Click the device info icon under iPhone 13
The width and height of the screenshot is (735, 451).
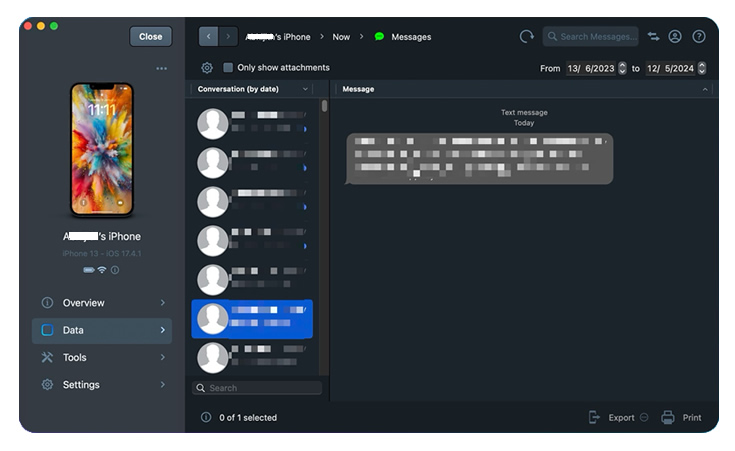click(x=115, y=270)
